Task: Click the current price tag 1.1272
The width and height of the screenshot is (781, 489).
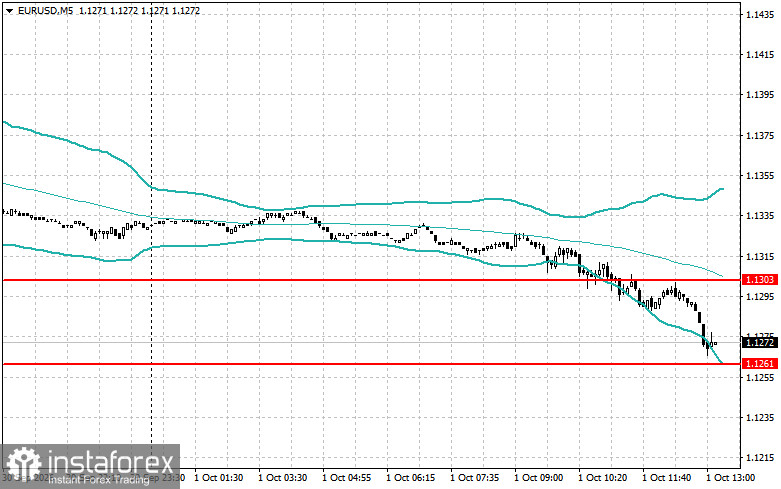Action: (x=760, y=343)
